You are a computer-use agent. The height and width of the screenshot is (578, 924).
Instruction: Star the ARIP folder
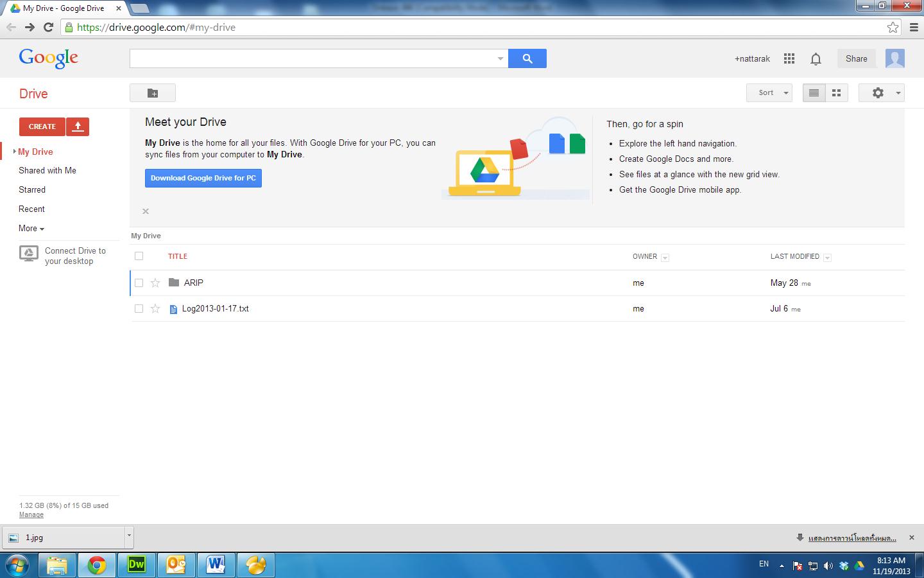(x=155, y=283)
